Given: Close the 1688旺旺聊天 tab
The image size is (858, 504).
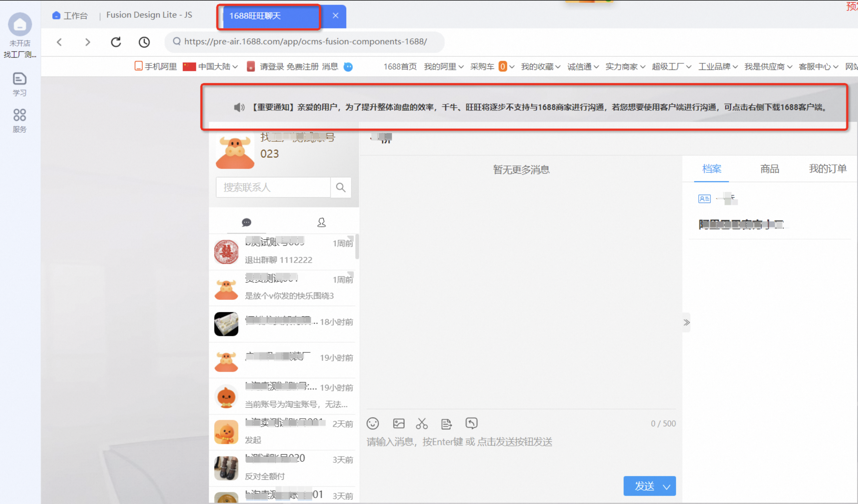Looking at the screenshot, I should coord(335,15).
